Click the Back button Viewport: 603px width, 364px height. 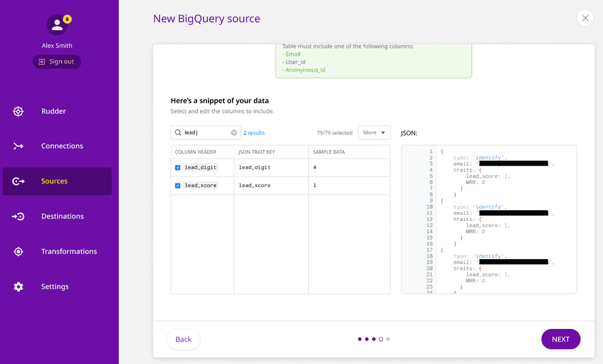[183, 340]
